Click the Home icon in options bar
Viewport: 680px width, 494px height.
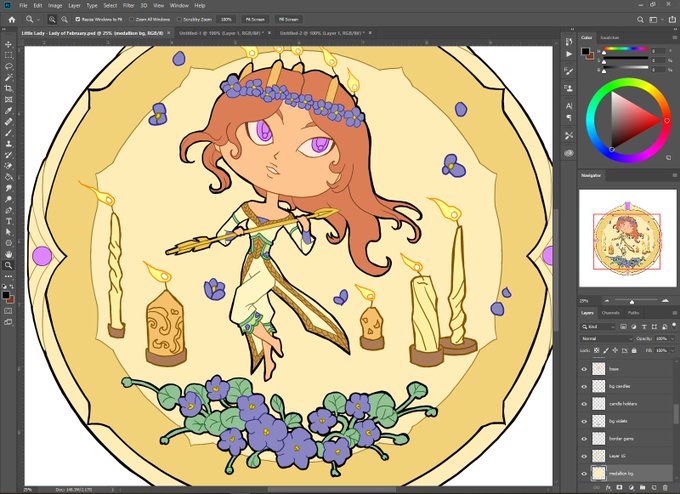coord(12,20)
